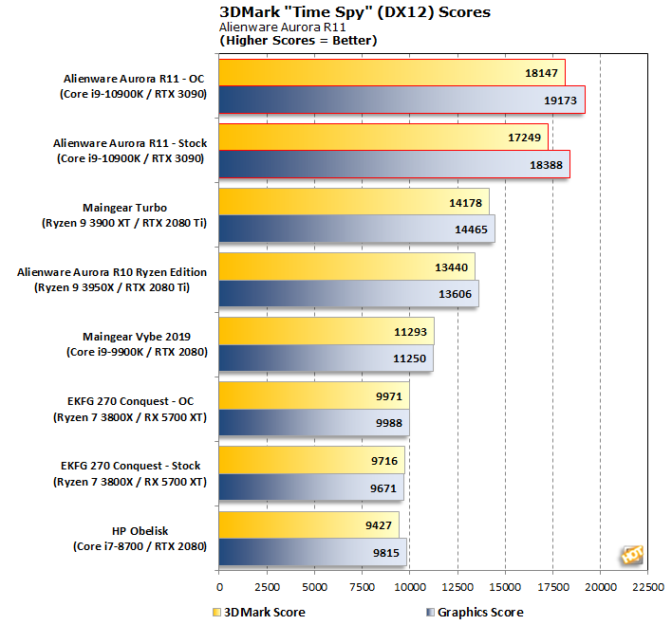Click the 14465 score value
Image resolution: width=672 pixels, height=625 pixels.
[x=471, y=230]
